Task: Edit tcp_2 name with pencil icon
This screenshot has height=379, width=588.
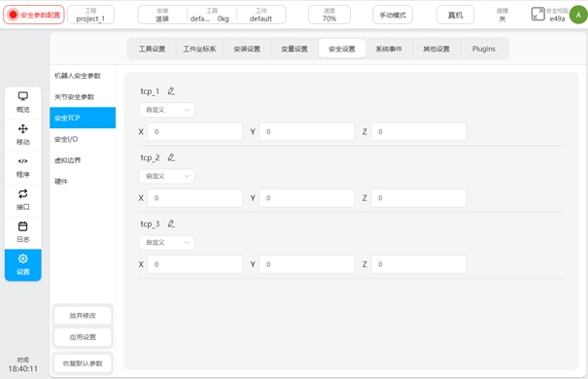Action: pyautogui.click(x=171, y=157)
